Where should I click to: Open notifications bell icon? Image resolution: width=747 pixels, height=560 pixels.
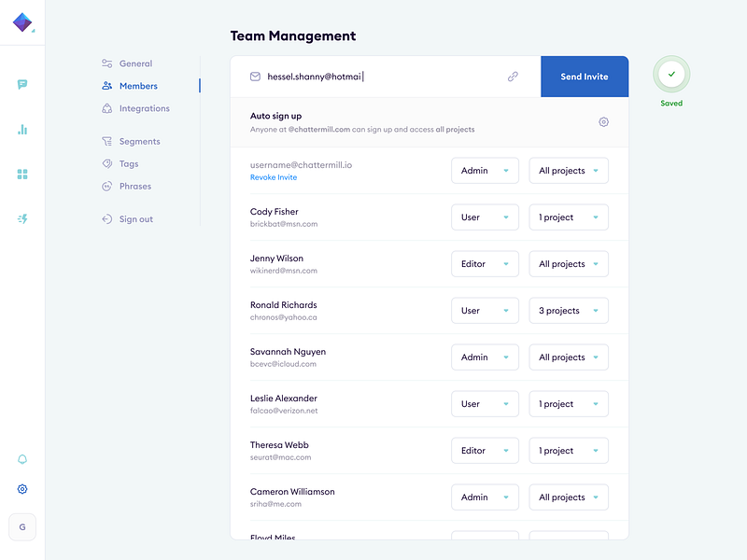(x=22, y=459)
